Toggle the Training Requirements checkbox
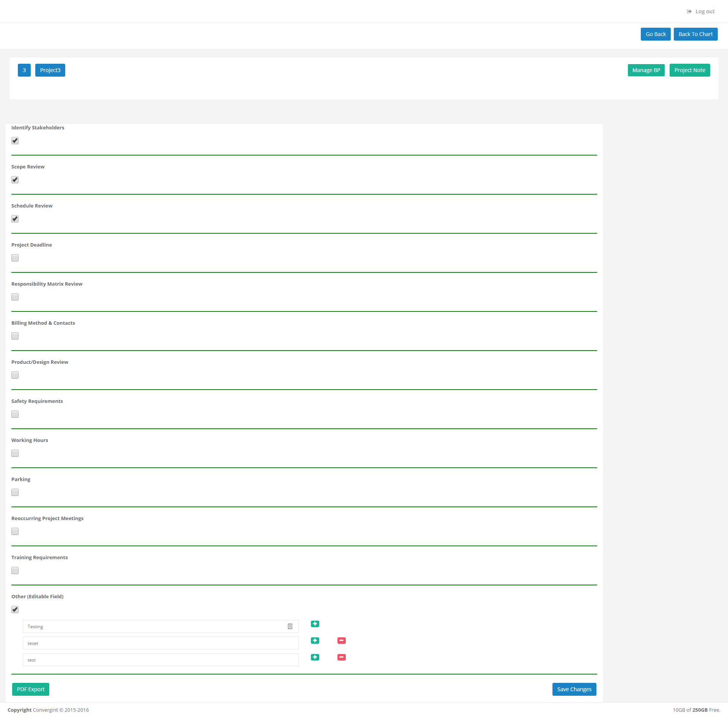 click(15, 570)
